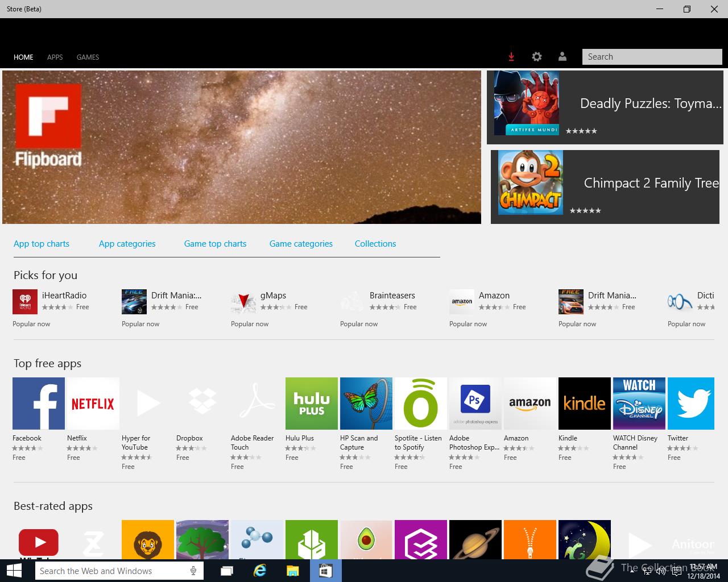Screen dimensions: 728x582
Task: Select the Kindle app name text
Action: [568, 438]
